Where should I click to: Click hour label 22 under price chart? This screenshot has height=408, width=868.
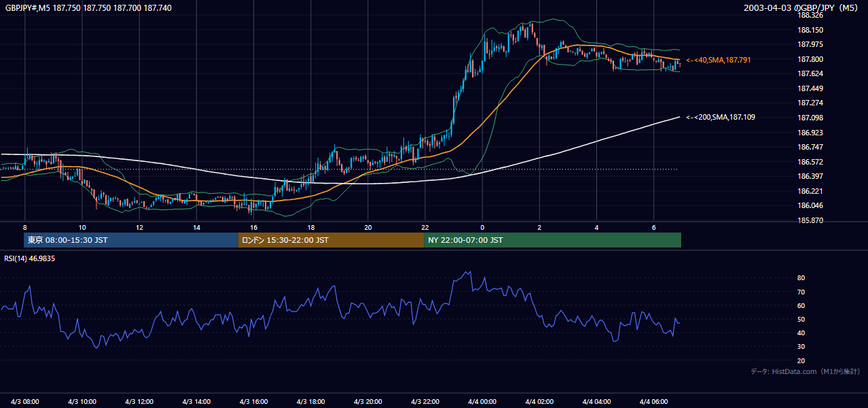tap(425, 227)
